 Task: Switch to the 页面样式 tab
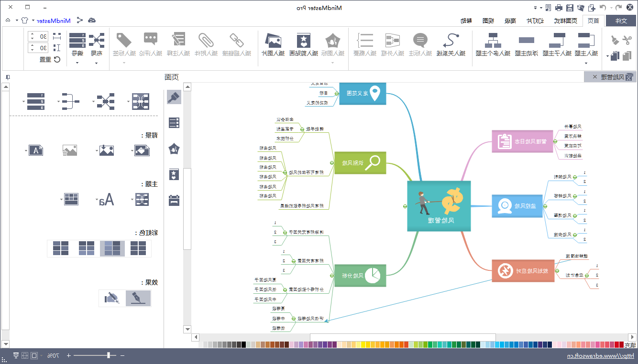566,21
